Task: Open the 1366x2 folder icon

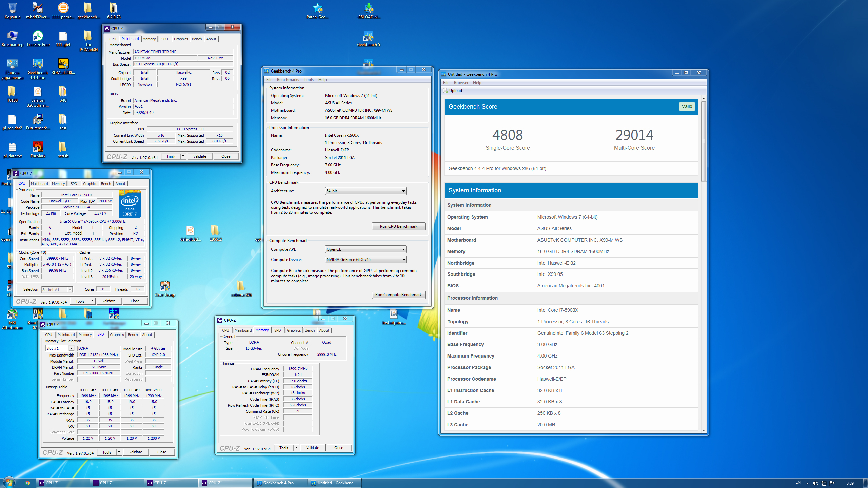Action: tap(216, 233)
